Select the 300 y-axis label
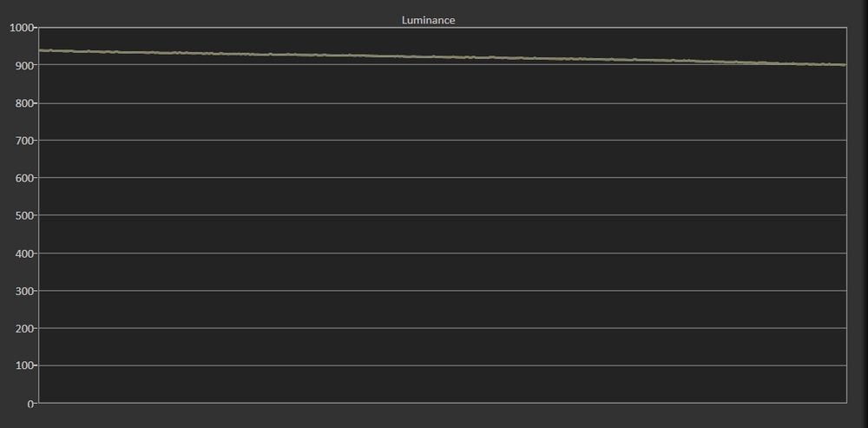Image resolution: width=868 pixels, height=428 pixels. [x=23, y=291]
